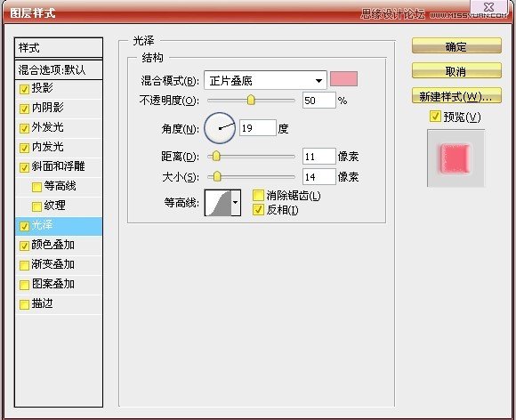Click the contour curve thumbnail
The height and width of the screenshot is (420, 516).
pos(218,202)
